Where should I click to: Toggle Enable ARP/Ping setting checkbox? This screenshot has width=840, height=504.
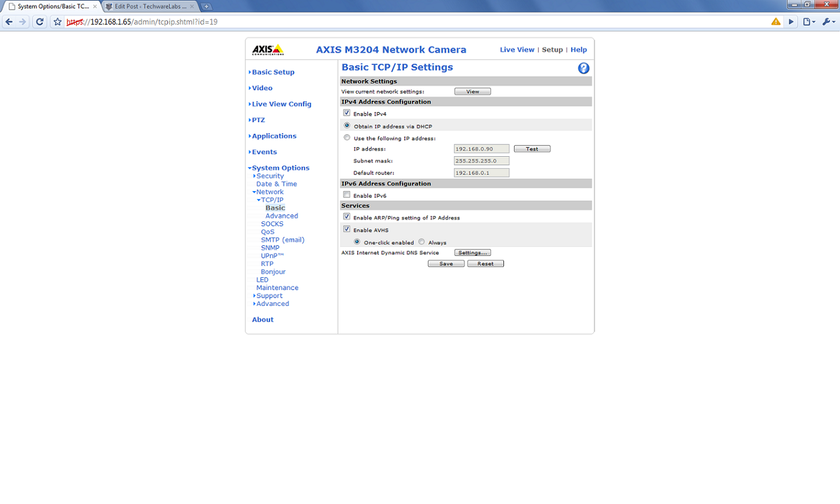pyautogui.click(x=347, y=216)
